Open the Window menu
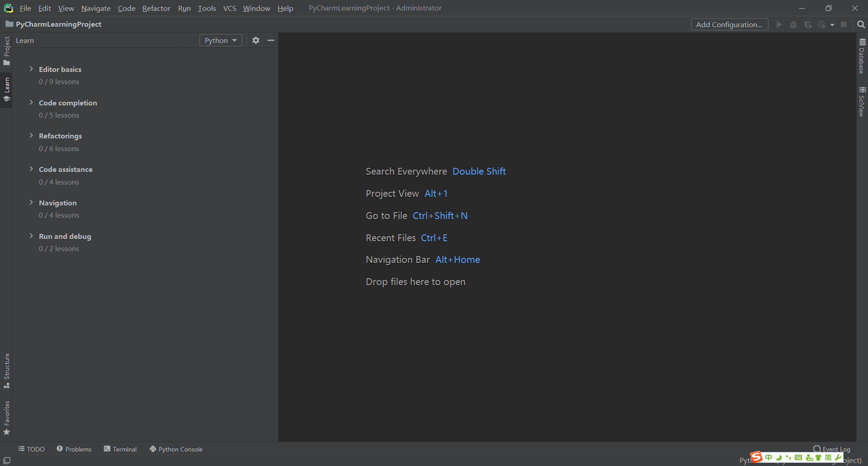This screenshot has width=868, height=466. click(x=256, y=8)
